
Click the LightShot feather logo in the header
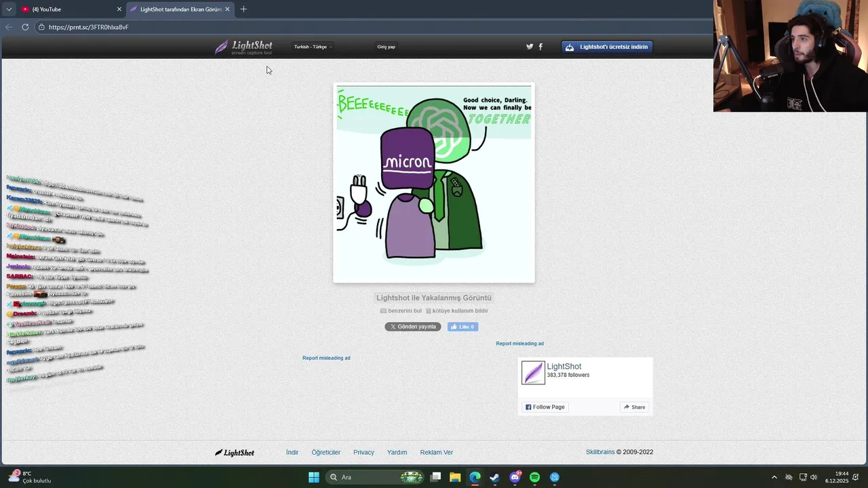click(x=243, y=47)
